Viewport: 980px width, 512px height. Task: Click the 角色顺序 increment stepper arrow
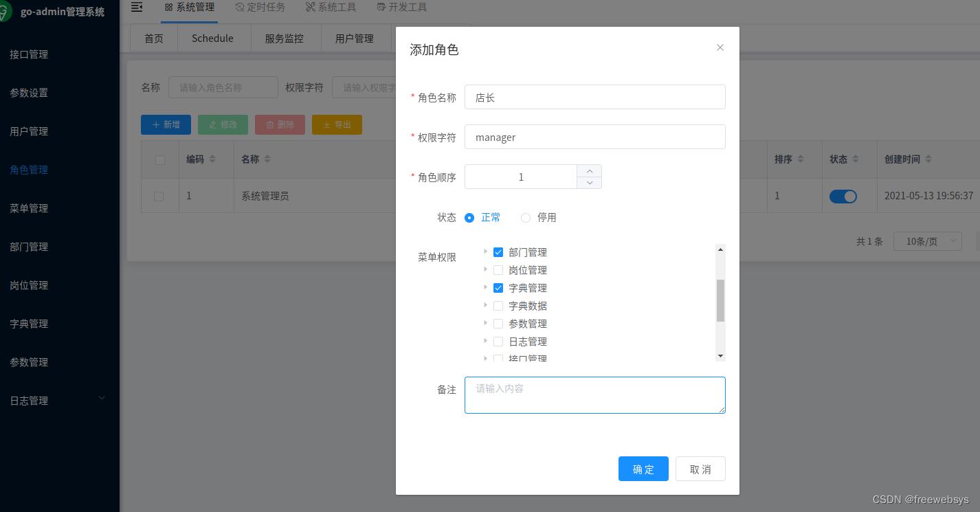pyautogui.click(x=589, y=171)
